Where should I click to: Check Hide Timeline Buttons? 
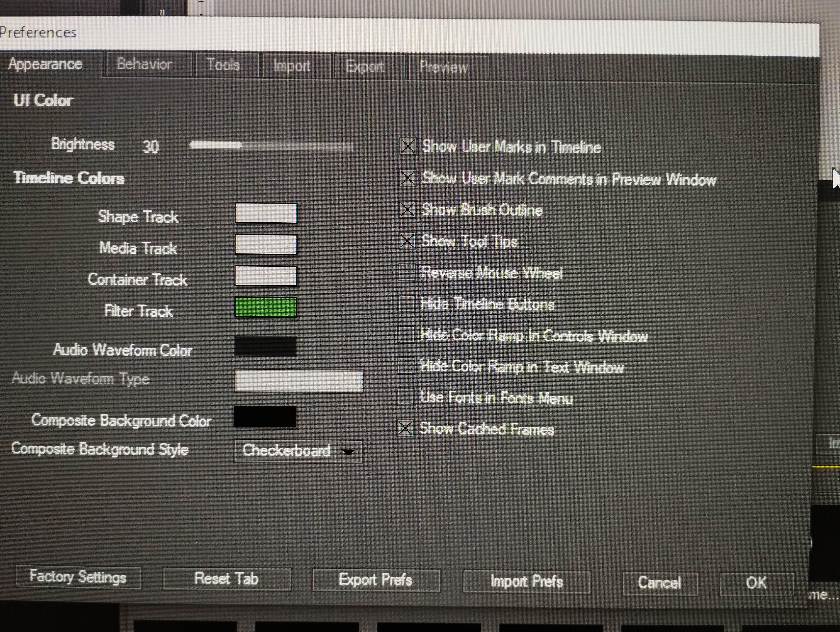(406, 303)
